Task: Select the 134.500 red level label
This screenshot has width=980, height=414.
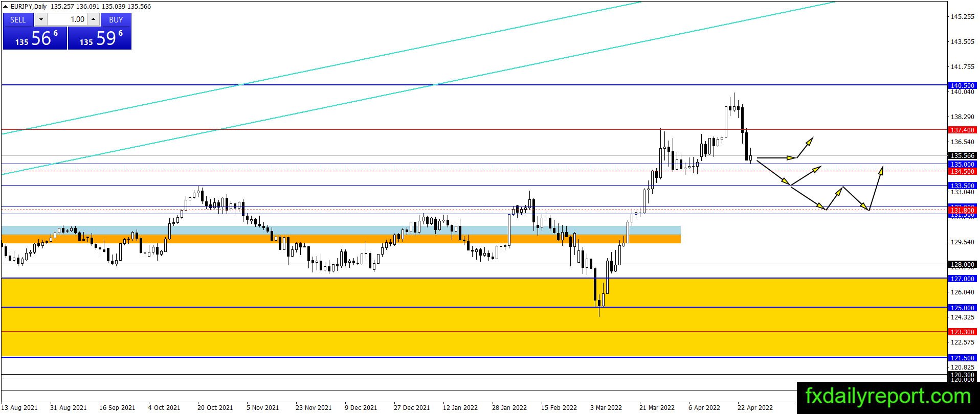Action: (963, 172)
